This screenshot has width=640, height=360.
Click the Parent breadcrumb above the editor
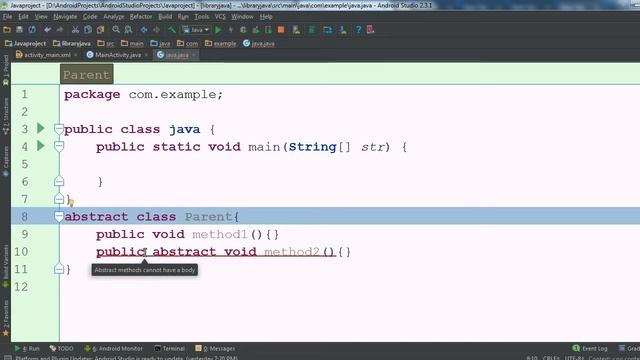pyautogui.click(x=87, y=75)
